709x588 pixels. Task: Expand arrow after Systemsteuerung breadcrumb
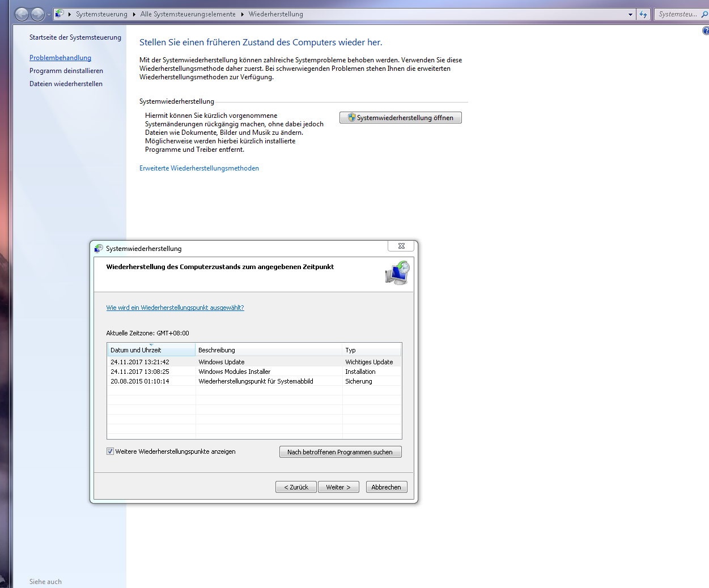coord(134,14)
